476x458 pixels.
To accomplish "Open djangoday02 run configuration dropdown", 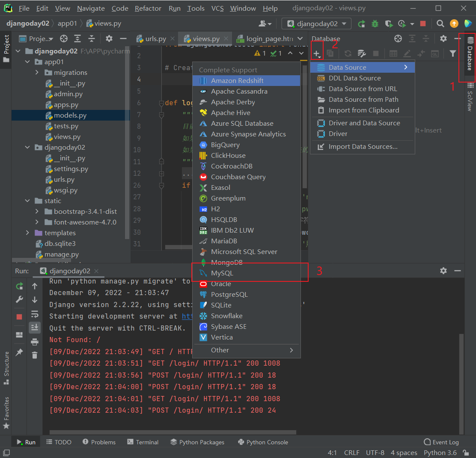I will coord(316,24).
